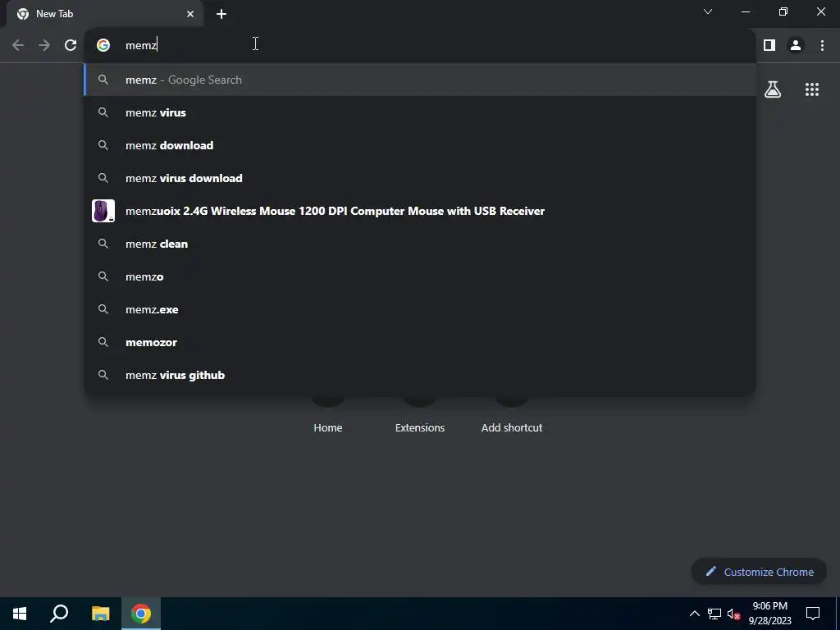This screenshot has height=630, width=840.
Task: Open the Search Labs flask icon
Action: coord(773,89)
